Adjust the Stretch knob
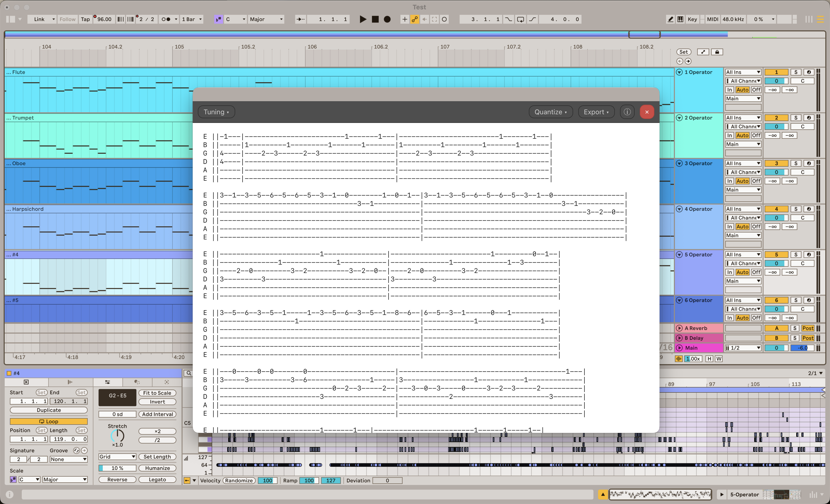 click(117, 436)
